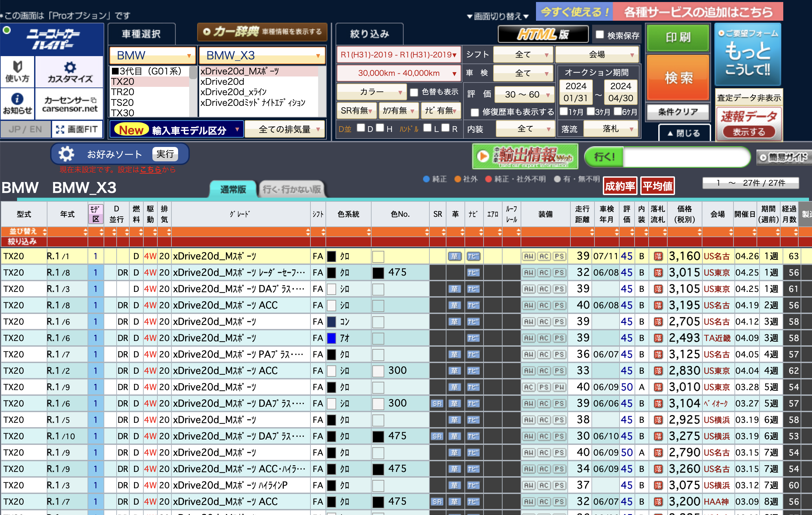This screenshot has height=515, width=812.
Task: Click AC equipment icon in 3,105 row
Action: click(x=544, y=289)
